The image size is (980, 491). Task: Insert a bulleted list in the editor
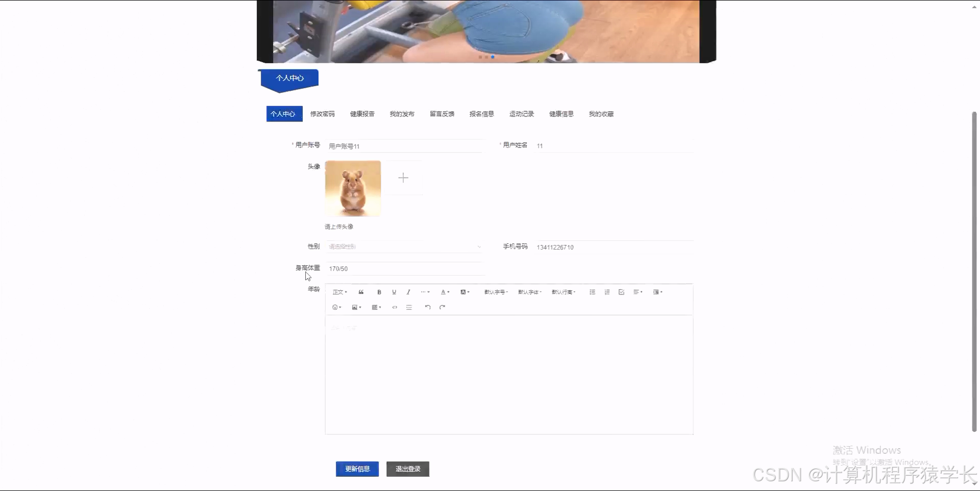pyautogui.click(x=592, y=292)
